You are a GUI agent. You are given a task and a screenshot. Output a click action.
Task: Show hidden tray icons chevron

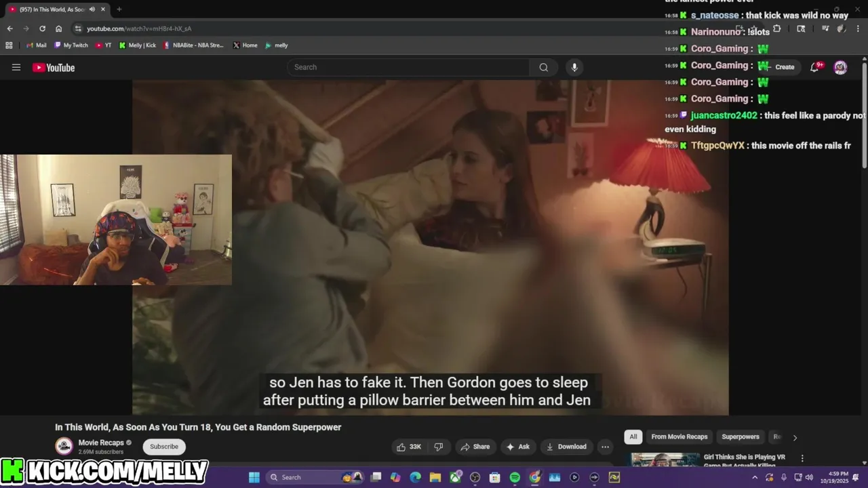point(755,477)
